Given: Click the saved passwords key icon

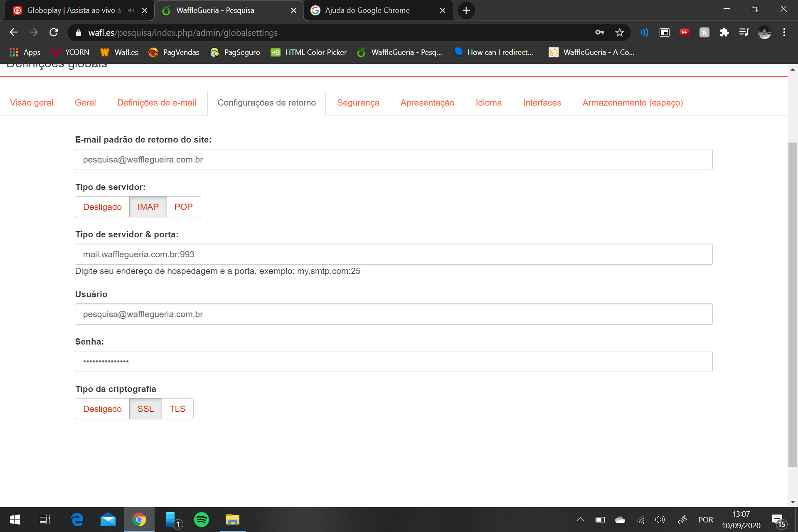Looking at the screenshot, I should point(599,32).
